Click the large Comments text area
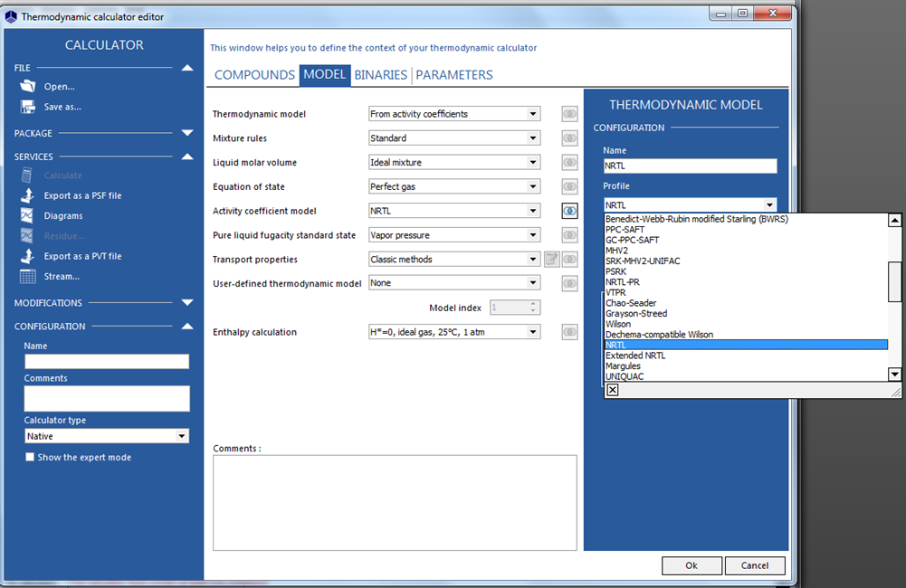 (395, 503)
